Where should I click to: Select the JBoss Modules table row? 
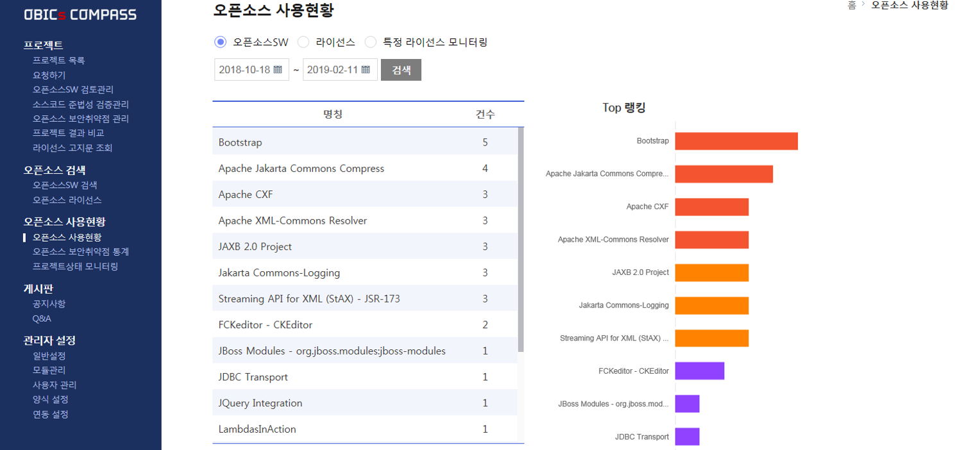pyautogui.click(x=365, y=351)
